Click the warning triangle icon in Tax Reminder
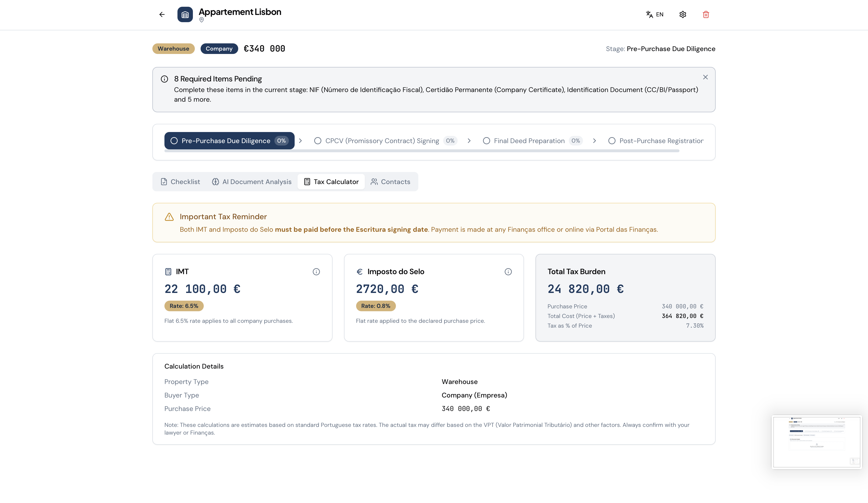868x503 pixels. pos(169,217)
